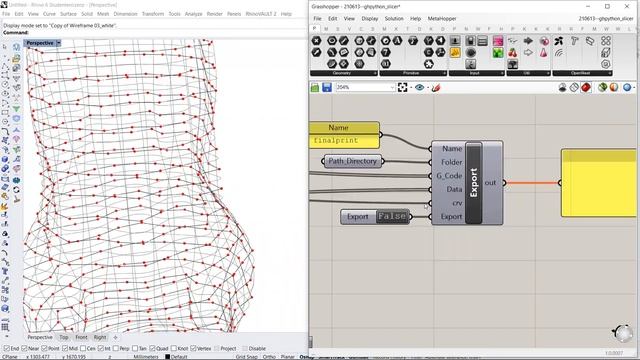Viewport: 640px width, 360px height.
Task: Switch to the Right viewport tab
Action: pyautogui.click(x=100, y=337)
